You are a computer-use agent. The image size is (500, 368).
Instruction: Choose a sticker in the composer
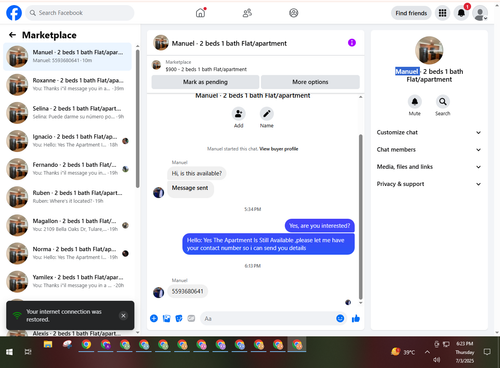click(x=179, y=318)
